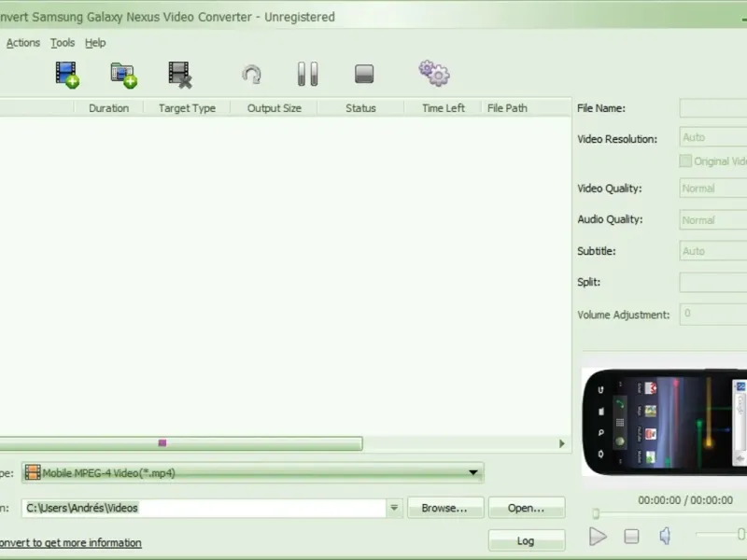Screen dimensions: 747x560
Task: Click the Add Folder of videos icon
Action: coord(124,75)
